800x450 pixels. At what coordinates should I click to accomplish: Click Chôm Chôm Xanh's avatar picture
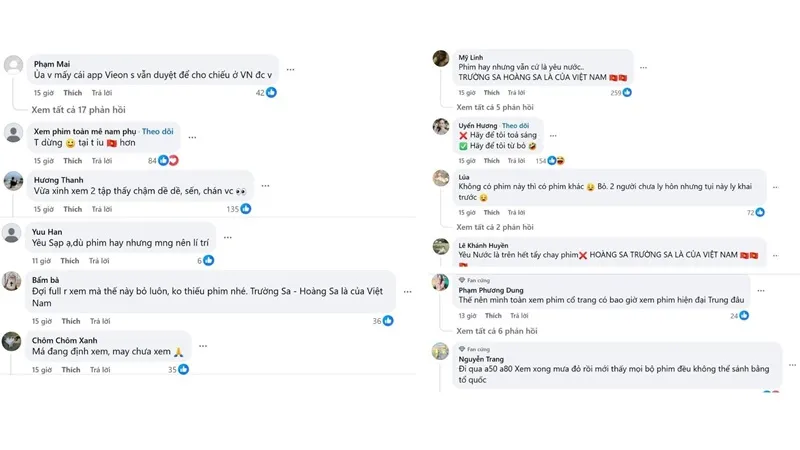click(x=13, y=342)
